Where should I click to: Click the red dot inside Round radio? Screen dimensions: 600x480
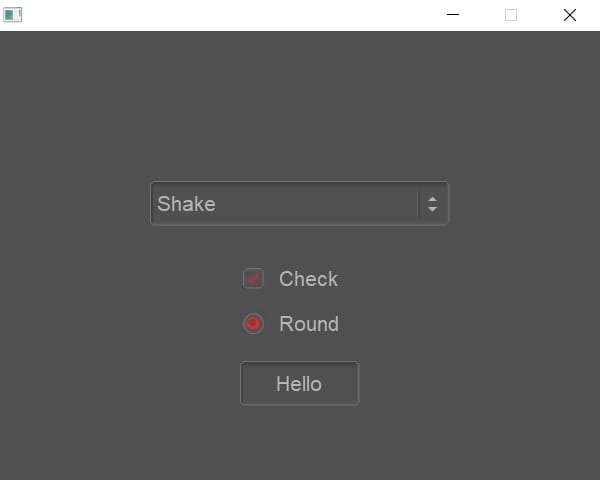[x=253, y=323]
